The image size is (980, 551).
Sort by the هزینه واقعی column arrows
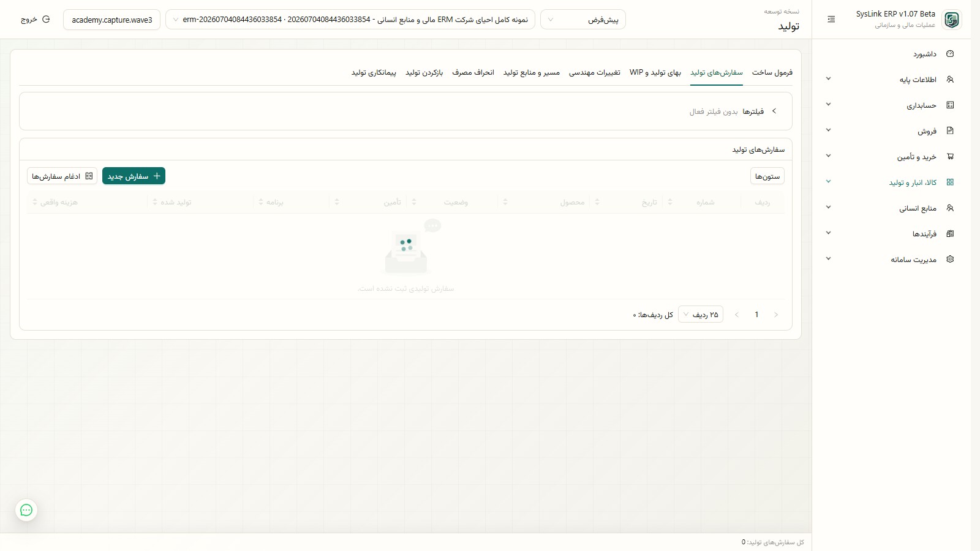35,202
